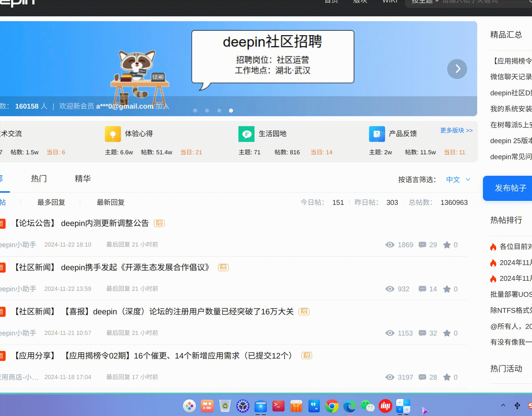The width and height of the screenshot is (532, 416).
Task: Launch the calculator dock icon
Action: [x=403, y=406]
